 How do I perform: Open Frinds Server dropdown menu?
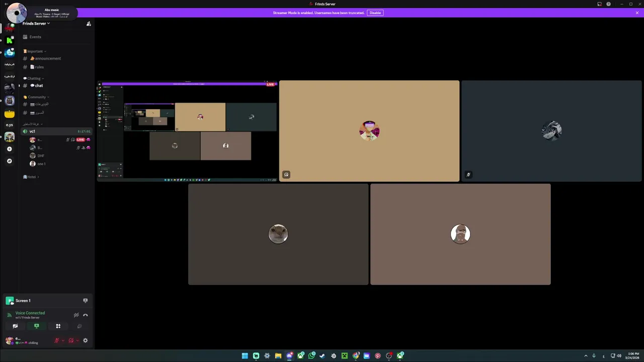click(x=36, y=24)
